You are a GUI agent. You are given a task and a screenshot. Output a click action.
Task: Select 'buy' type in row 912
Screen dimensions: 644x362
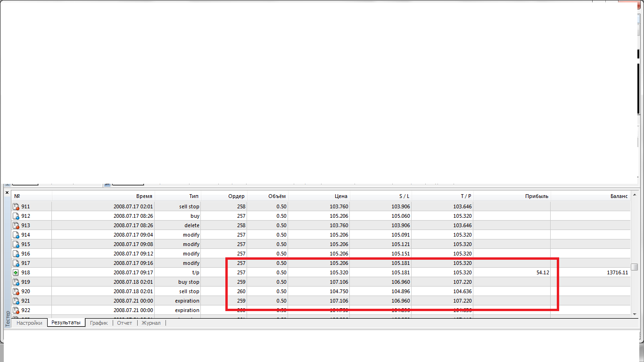click(195, 216)
